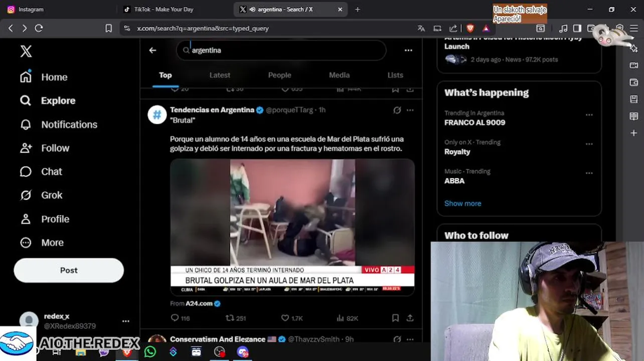The height and width of the screenshot is (361, 644).
Task: Open options for ABBA trend
Action: pos(589,173)
